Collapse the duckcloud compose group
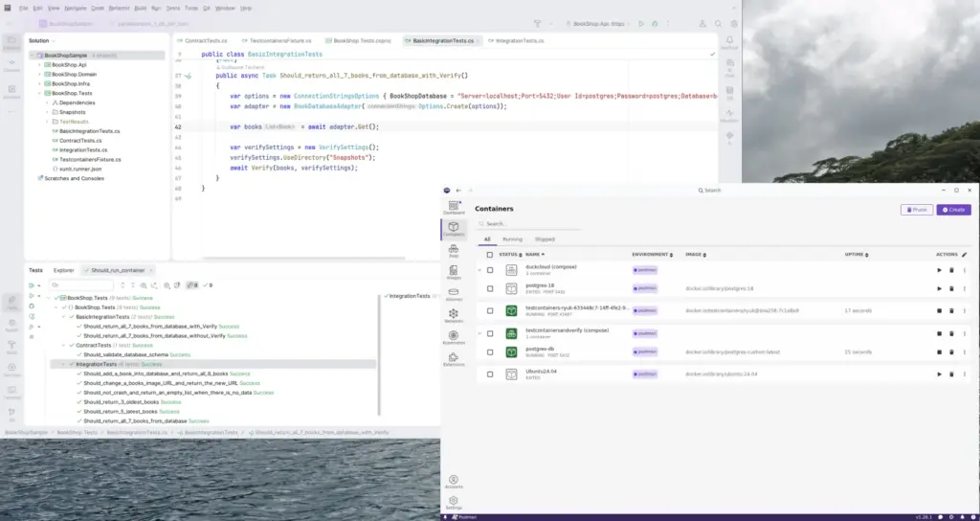Viewport: 980px width, 521px height. click(479, 270)
